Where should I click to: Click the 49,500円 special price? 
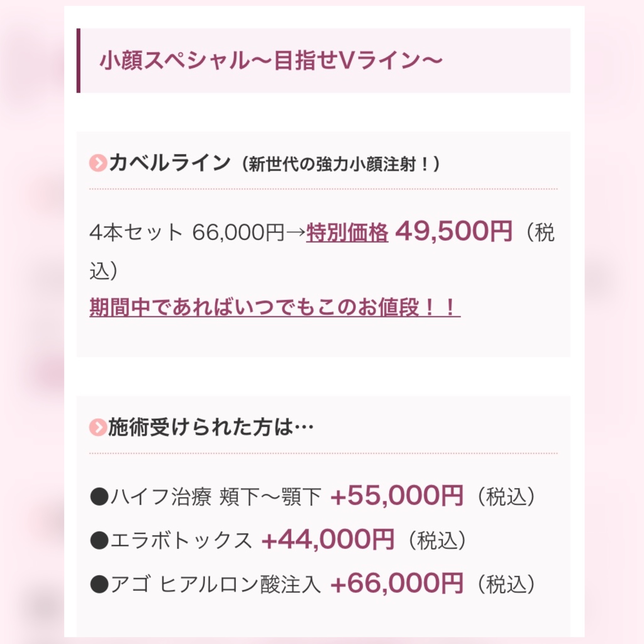(453, 231)
